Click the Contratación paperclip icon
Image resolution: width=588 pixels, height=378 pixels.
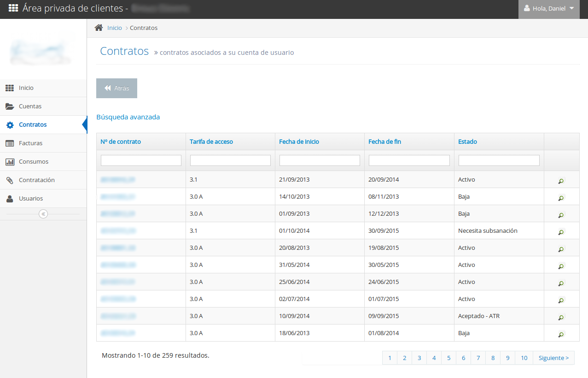[x=9, y=180]
